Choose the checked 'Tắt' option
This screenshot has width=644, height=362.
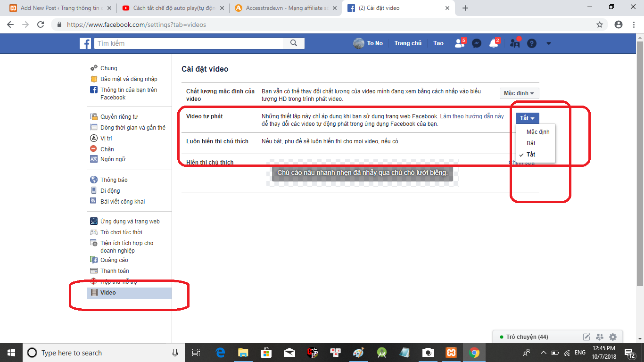(531, 155)
